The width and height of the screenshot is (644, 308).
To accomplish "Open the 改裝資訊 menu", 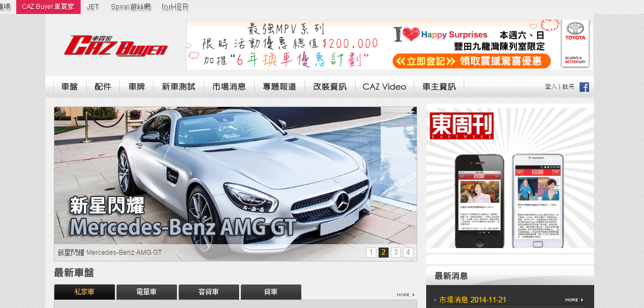I will [330, 87].
